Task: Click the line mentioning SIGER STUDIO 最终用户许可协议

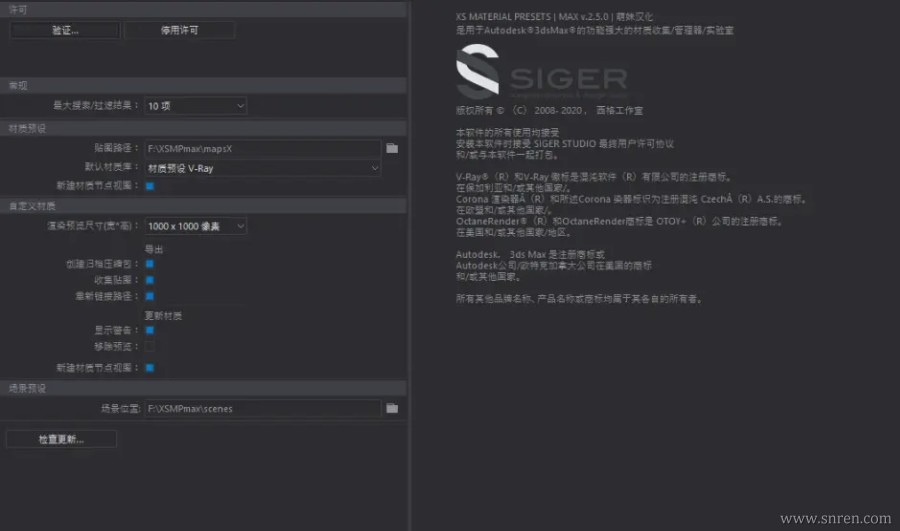Action: coord(565,144)
